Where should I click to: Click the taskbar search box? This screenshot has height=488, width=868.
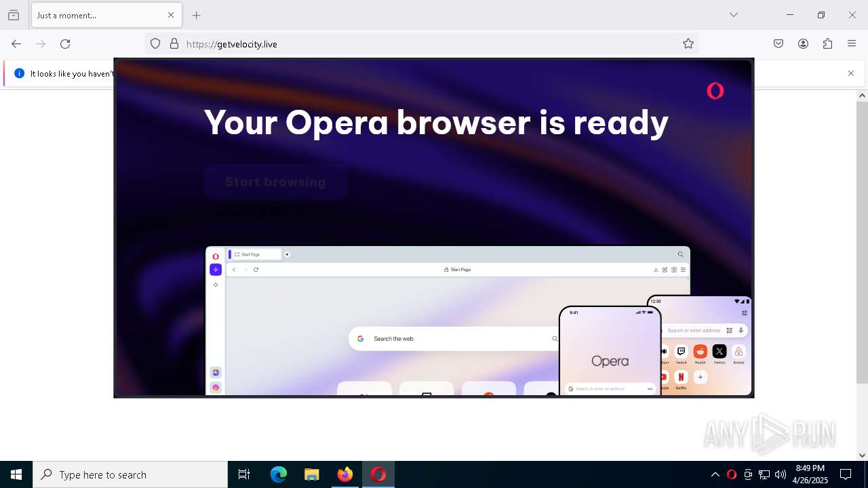[x=130, y=474]
